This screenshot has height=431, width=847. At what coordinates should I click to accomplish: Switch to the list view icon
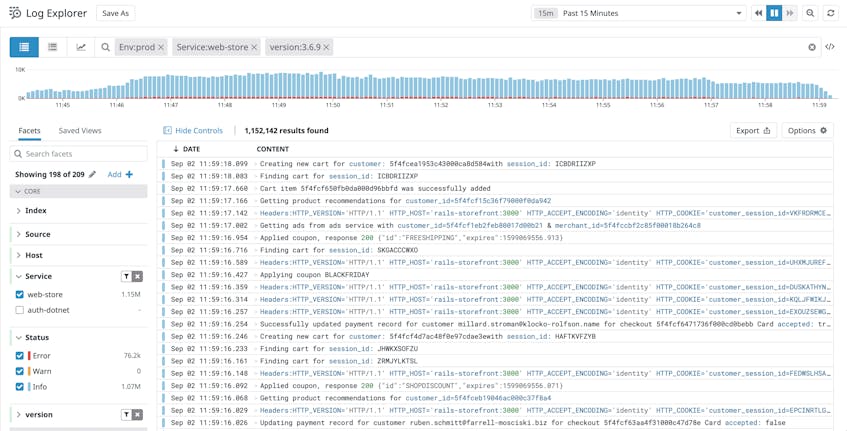point(24,47)
